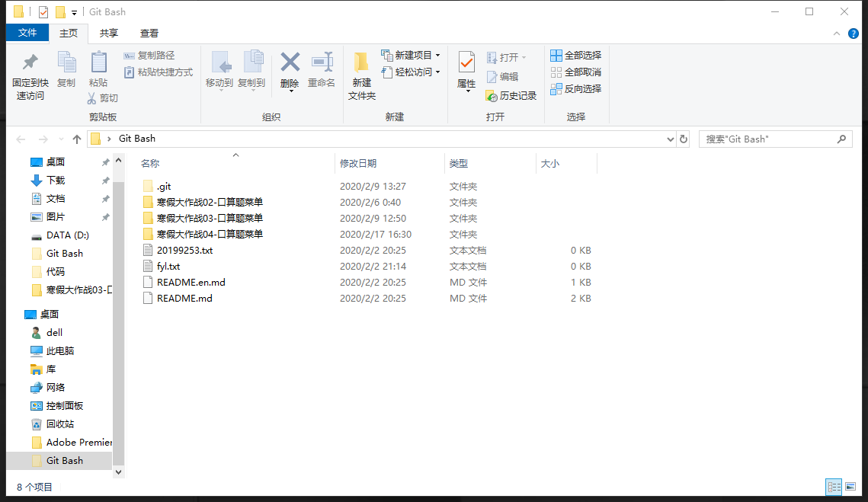This screenshot has height=502, width=868.
Task: Click the Back navigation arrow
Action: [21, 139]
